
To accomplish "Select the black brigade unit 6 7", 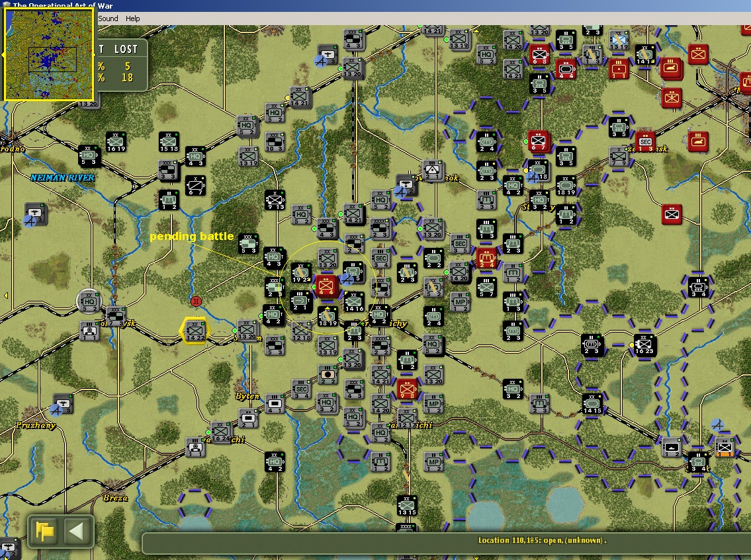I will (195, 185).
